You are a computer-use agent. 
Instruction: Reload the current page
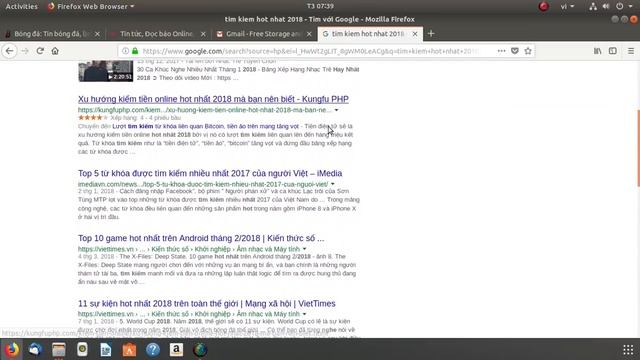pos(40,51)
